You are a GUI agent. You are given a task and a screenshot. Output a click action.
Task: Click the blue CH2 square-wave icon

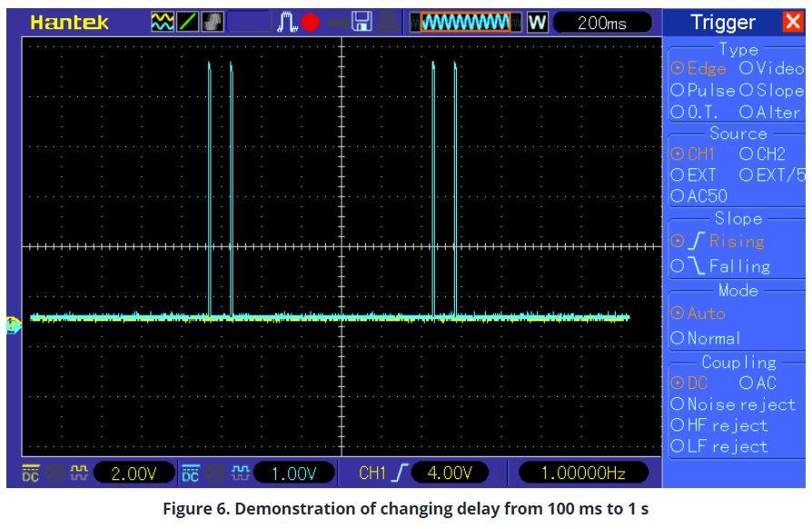tap(241, 473)
